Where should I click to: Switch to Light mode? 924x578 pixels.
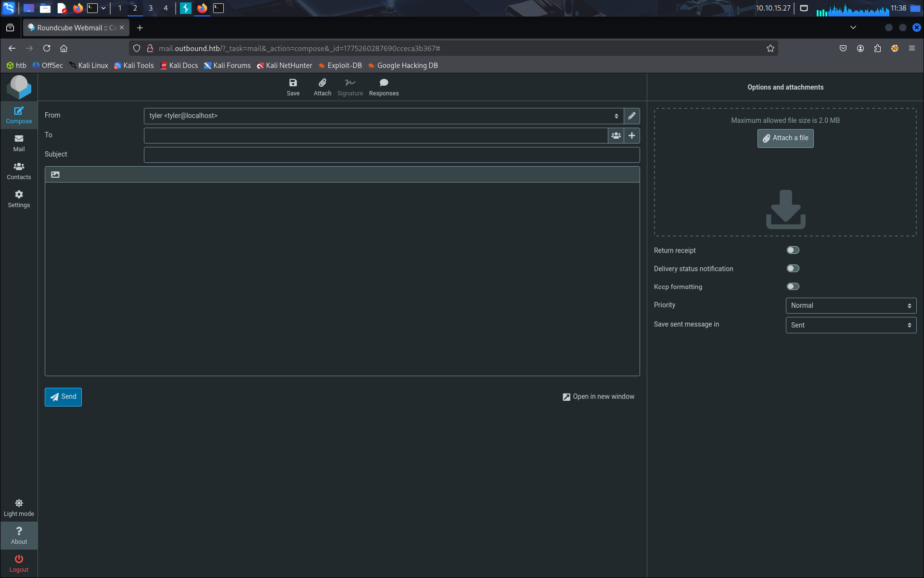click(x=19, y=508)
